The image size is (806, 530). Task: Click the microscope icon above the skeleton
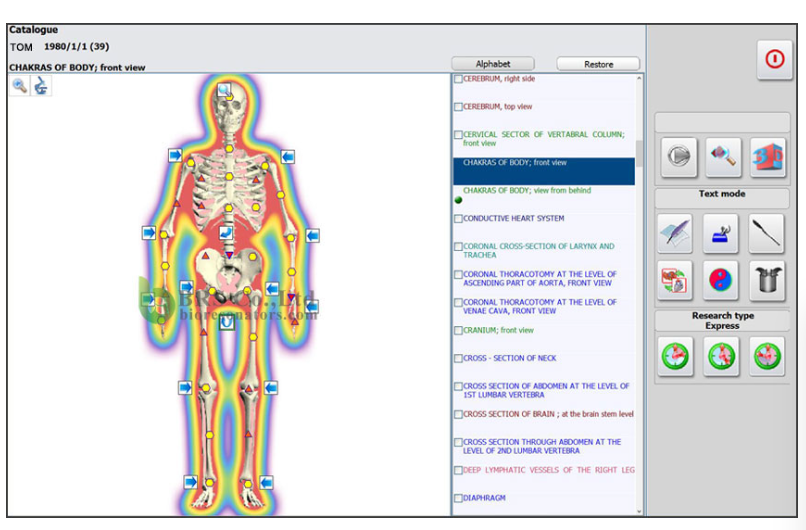[41, 86]
